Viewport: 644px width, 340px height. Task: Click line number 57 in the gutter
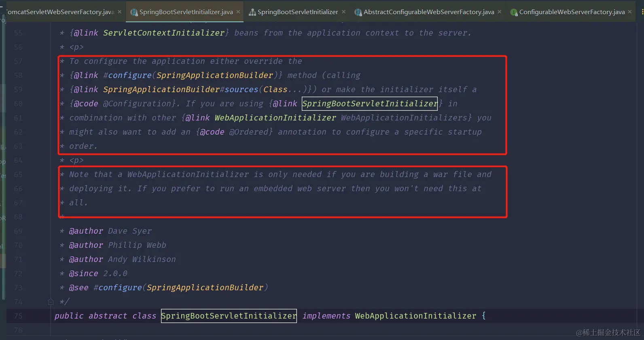[x=18, y=61]
